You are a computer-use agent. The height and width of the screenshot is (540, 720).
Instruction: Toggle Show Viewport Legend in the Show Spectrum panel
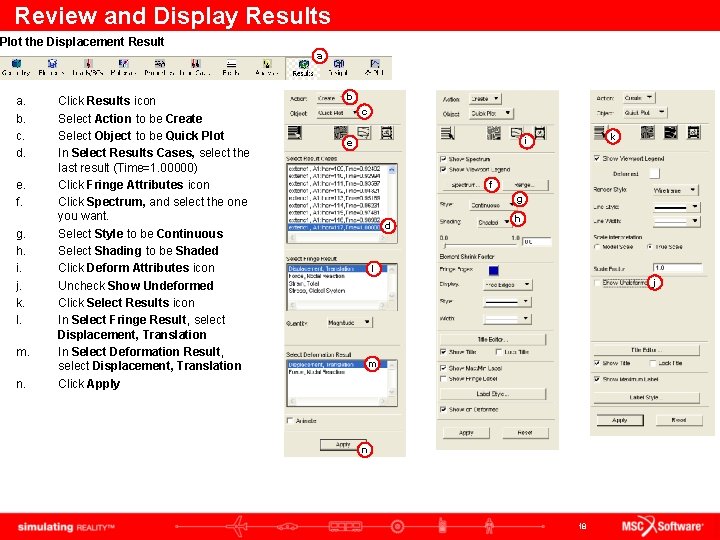443,169
